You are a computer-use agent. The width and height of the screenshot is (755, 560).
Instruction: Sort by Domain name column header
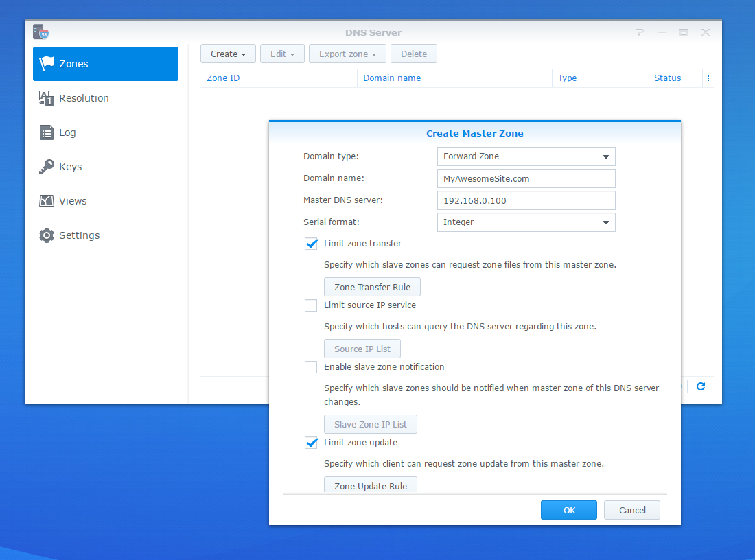(x=392, y=78)
